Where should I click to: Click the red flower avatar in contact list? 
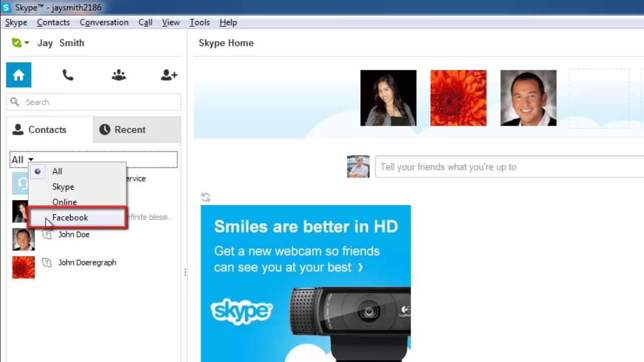click(24, 267)
